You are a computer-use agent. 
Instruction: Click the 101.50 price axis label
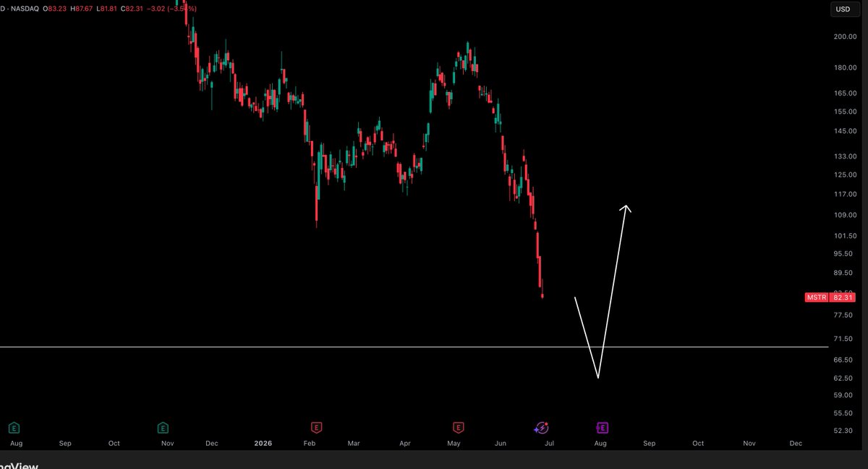845,237
